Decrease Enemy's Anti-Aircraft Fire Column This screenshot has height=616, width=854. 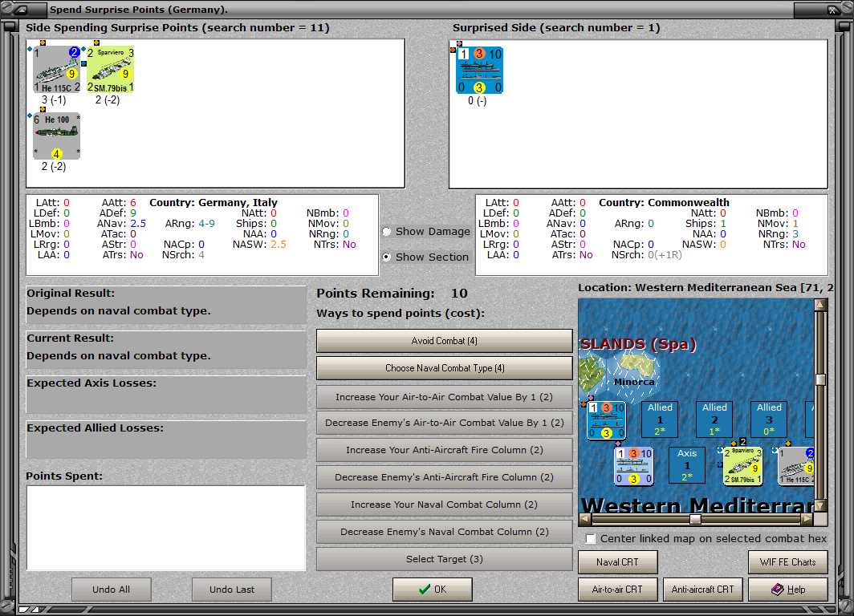tap(445, 477)
